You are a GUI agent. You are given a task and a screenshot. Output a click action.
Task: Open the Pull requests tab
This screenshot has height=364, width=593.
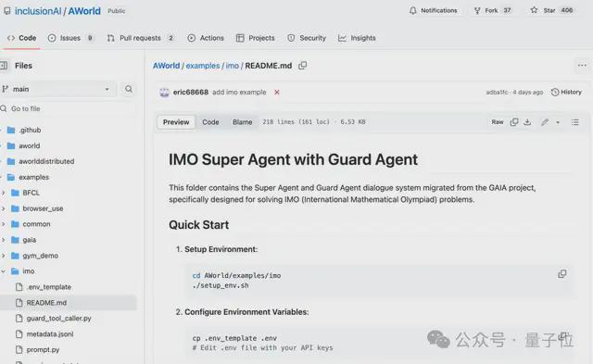pos(140,38)
